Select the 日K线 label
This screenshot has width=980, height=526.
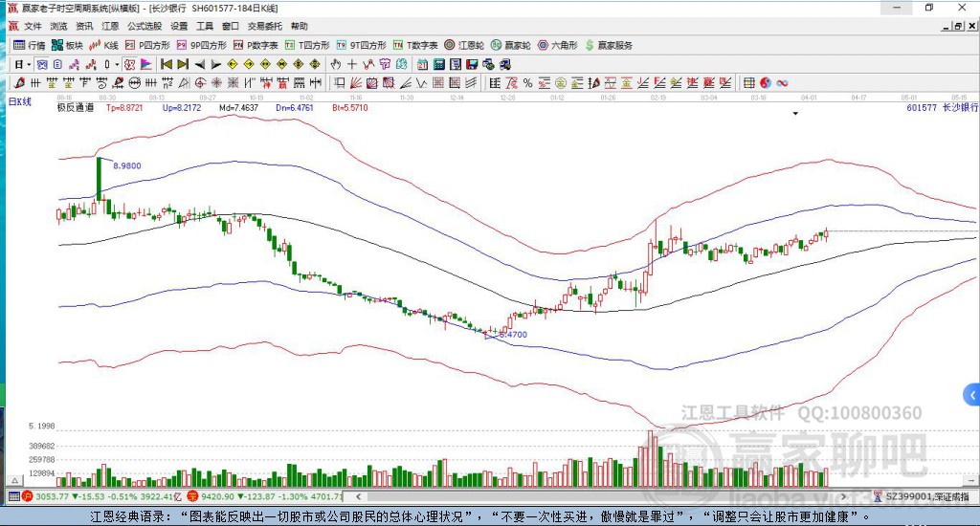19,101
